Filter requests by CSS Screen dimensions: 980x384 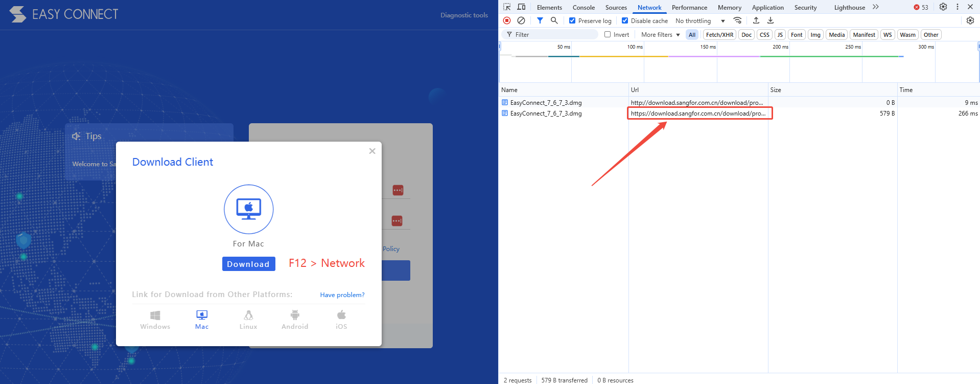point(764,35)
